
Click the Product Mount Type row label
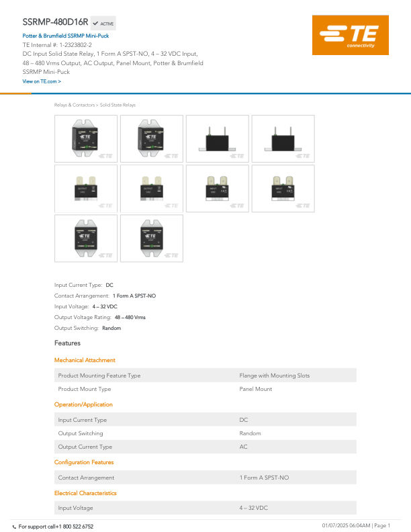pyautogui.click(x=85, y=389)
